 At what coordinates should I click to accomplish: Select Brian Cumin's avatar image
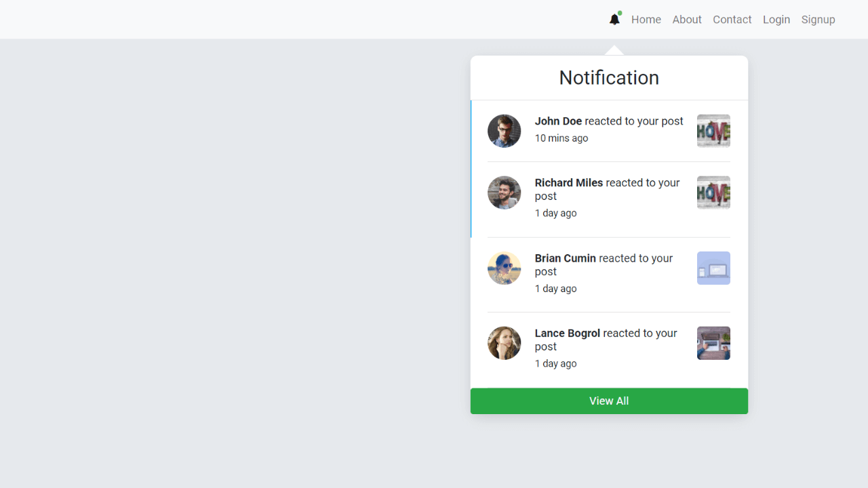504,268
